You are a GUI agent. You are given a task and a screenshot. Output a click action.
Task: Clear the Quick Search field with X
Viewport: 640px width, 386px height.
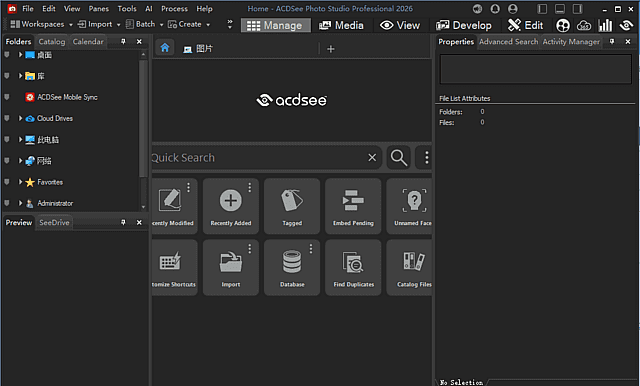point(372,158)
